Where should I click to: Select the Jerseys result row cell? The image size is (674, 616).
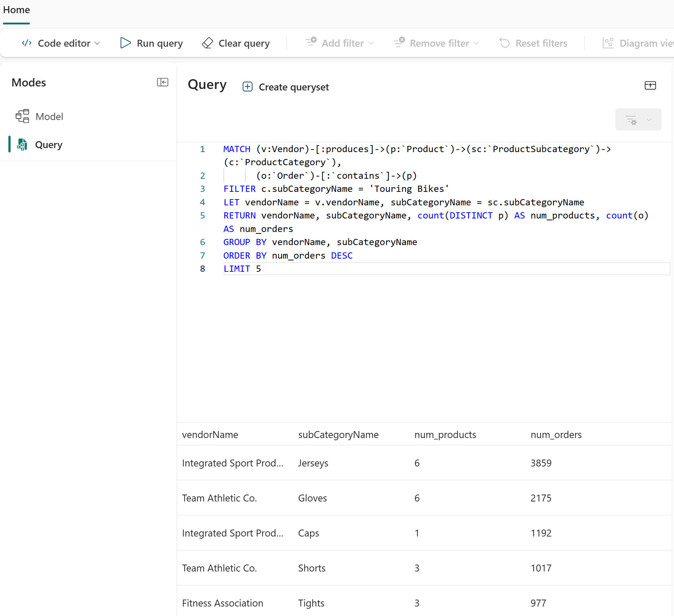313,463
